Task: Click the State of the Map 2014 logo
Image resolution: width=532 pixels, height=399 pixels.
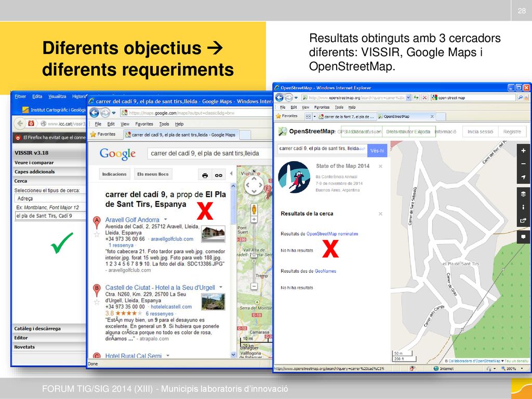Action: click(294, 177)
